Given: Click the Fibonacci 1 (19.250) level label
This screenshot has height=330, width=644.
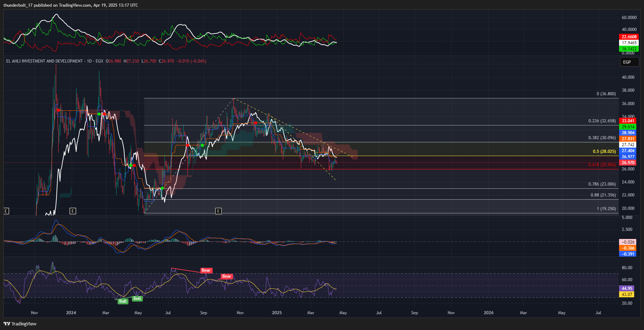Looking at the screenshot, I should [x=606, y=209].
